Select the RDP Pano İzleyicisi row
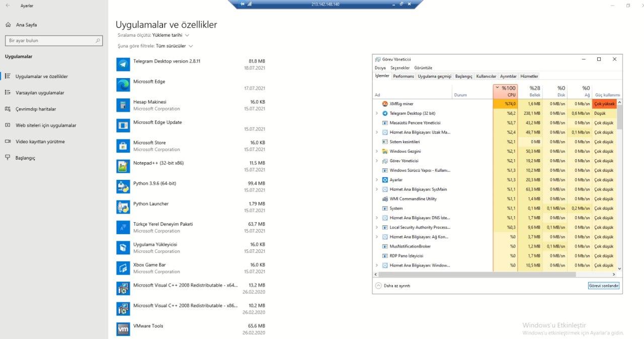The image size is (644, 339). click(495, 256)
